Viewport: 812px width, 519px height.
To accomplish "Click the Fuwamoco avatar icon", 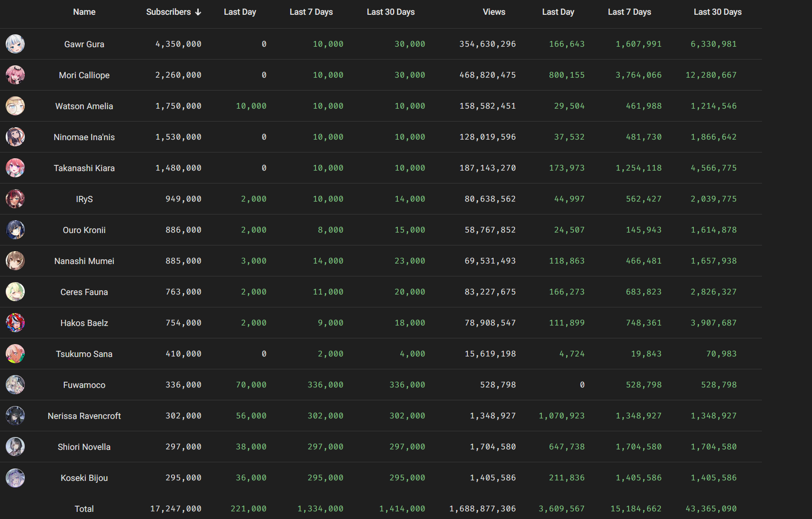I will 15,385.
